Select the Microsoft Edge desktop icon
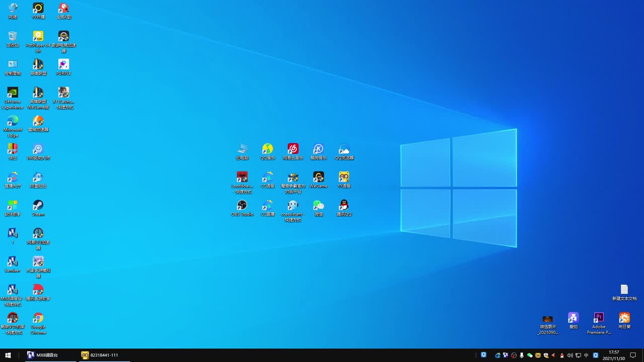 pyautogui.click(x=13, y=126)
